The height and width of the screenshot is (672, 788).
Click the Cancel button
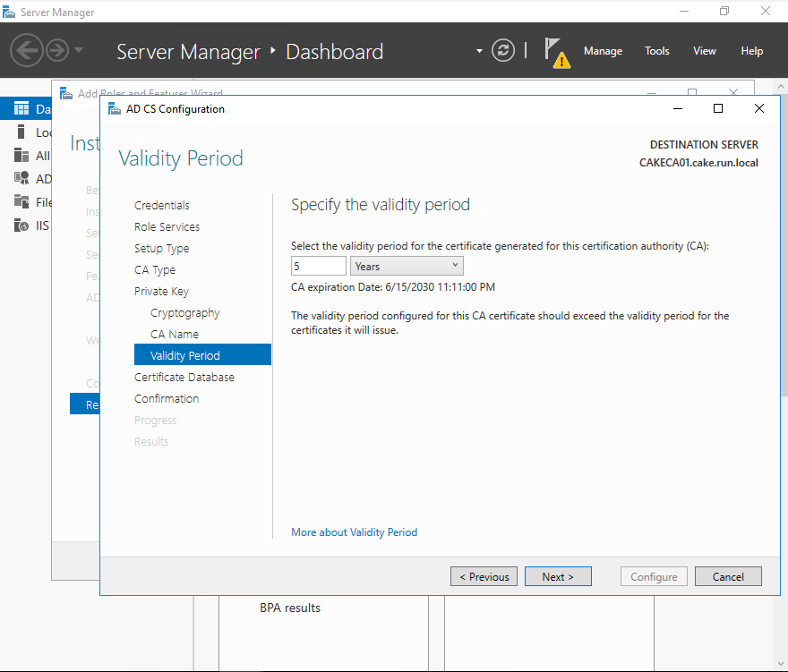coord(728,576)
